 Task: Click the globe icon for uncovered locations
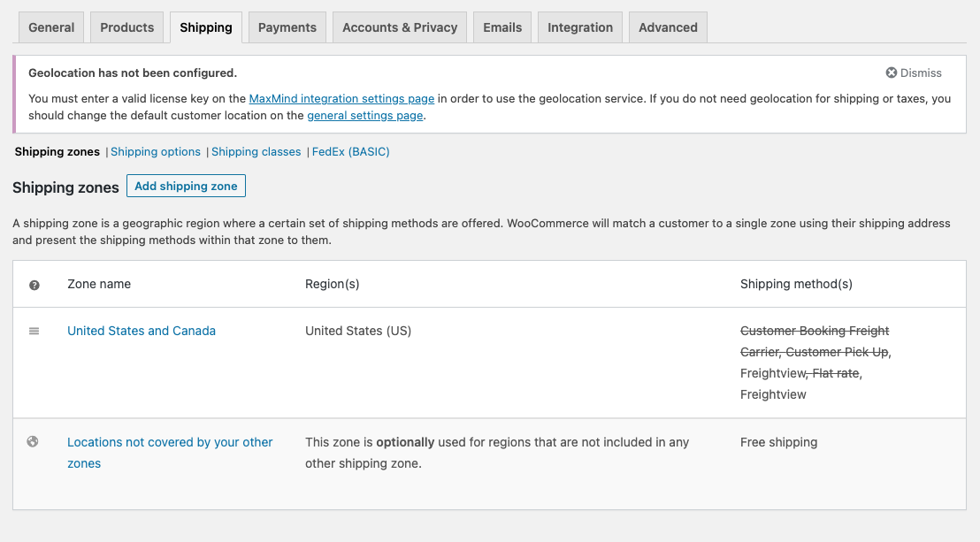[x=33, y=442]
